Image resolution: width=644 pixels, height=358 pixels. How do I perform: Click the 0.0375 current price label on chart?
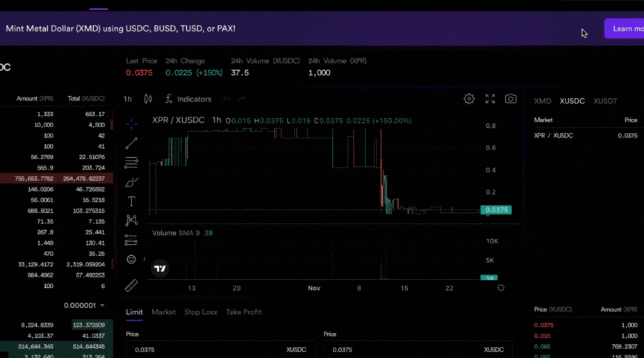(x=496, y=210)
